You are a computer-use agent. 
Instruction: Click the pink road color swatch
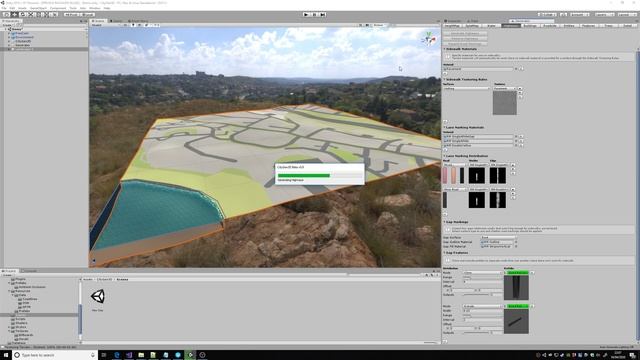pos(445,176)
